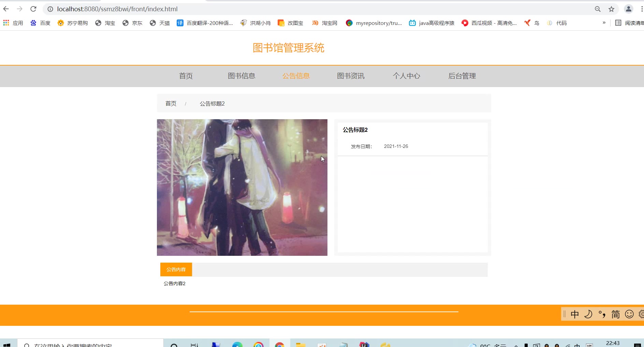Image resolution: width=644 pixels, height=347 pixels.
Task: Click the 公告标题2 heading
Action: click(355, 130)
